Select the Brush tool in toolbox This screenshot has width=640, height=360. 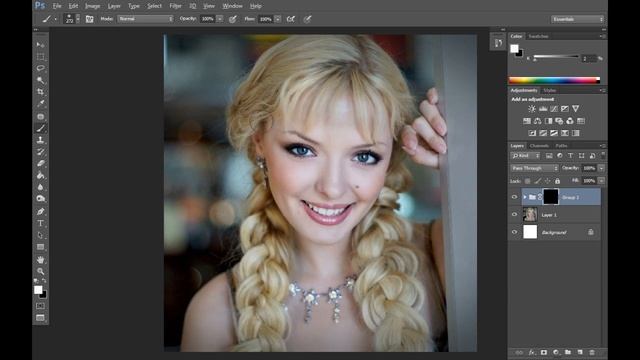click(40, 129)
